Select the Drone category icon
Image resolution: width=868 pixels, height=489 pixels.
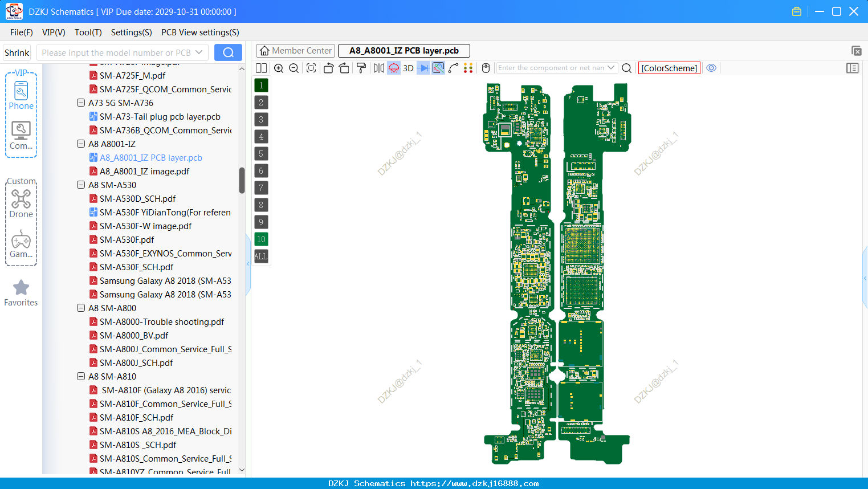21,203
